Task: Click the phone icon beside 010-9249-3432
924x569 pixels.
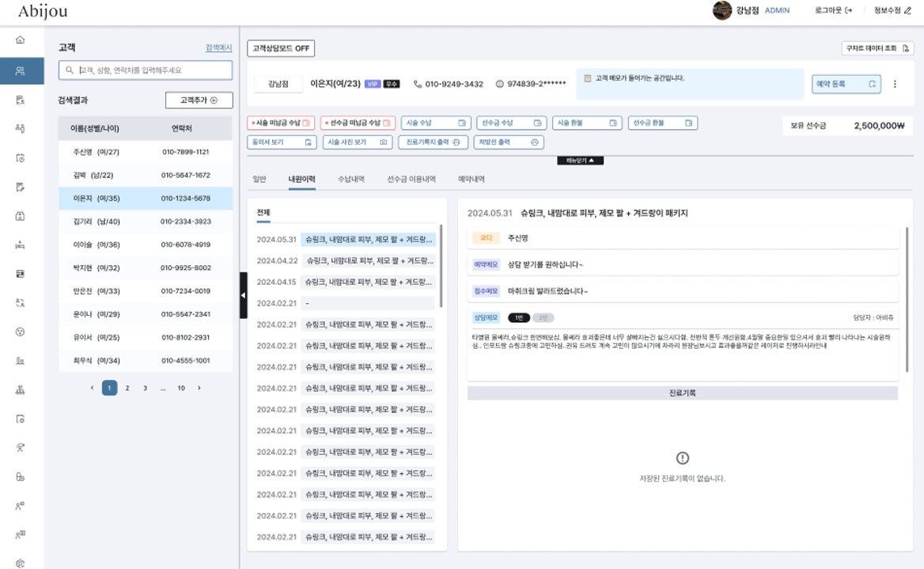Action: [417, 84]
